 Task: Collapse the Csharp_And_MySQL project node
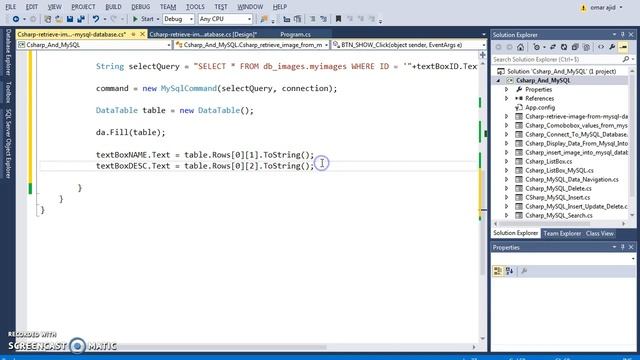[x=498, y=80]
